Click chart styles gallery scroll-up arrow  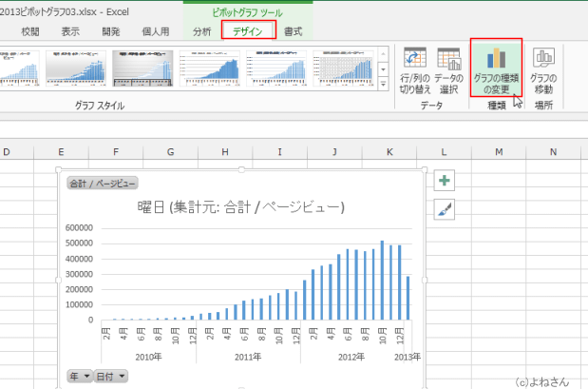click(383, 54)
